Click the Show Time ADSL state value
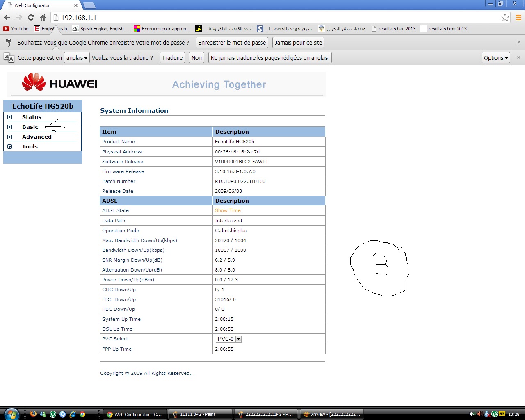The height and width of the screenshot is (420, 525). coord(228,210)
